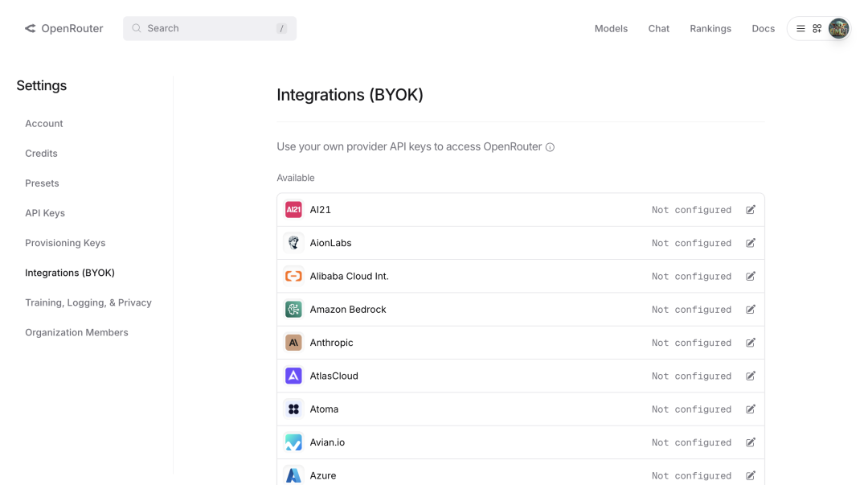Image resolution: width=868 pixels, height=485 pixels.
Task: Edit the AtlasCloud integration key
Action: coord(750,376)
